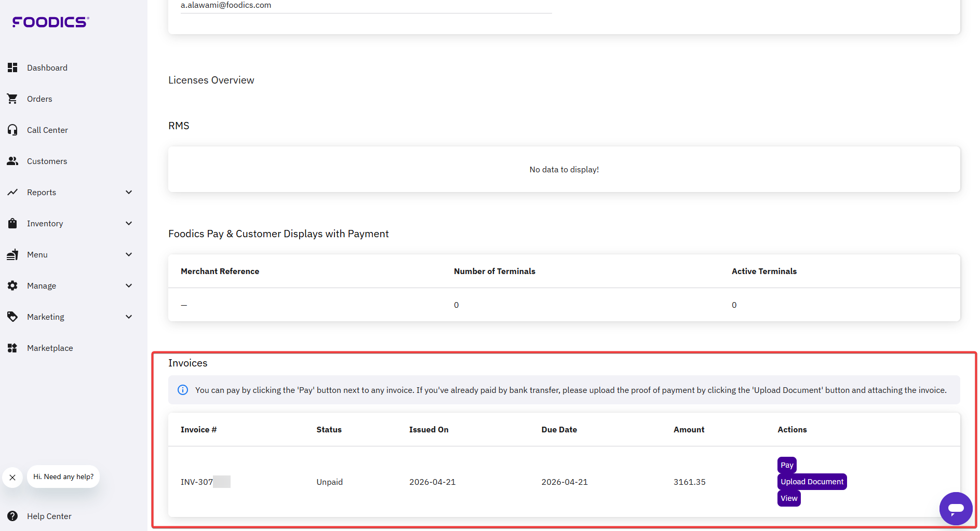This screenshot has width=980, height=531.
Task: Click the Inventory bag icon
Action: pyautogui.click(x=12, y=223)
